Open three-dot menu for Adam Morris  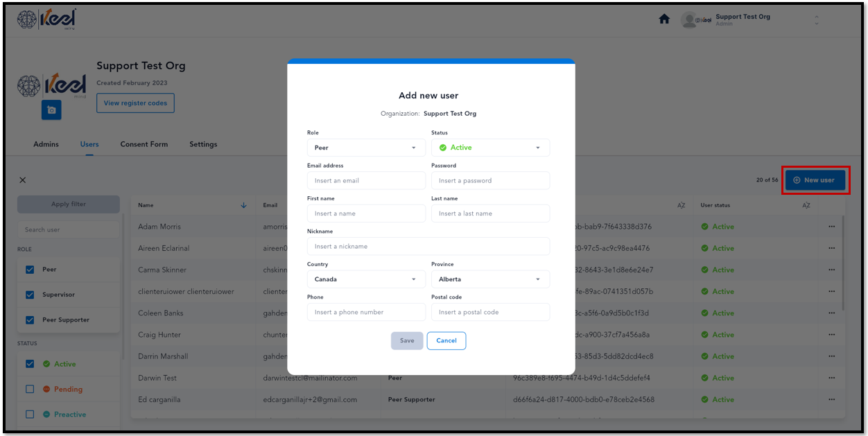831,227
